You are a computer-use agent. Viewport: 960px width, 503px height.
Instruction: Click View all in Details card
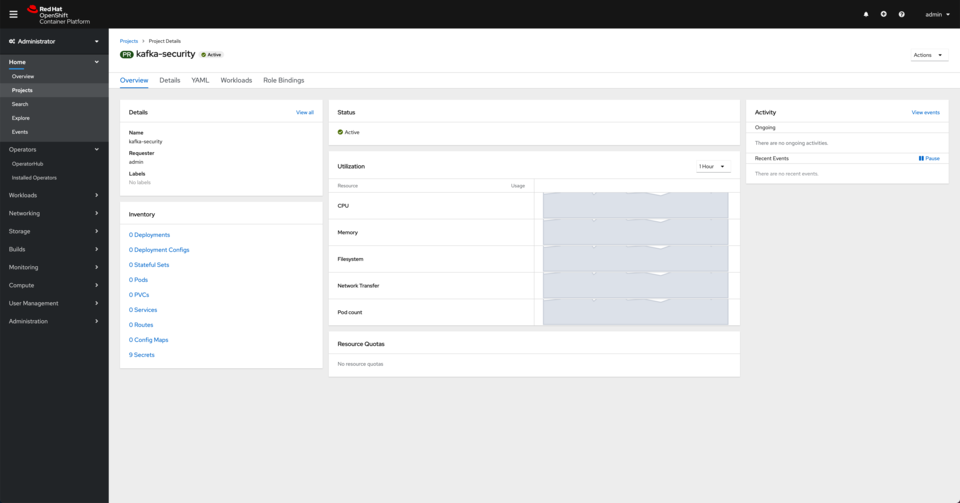(305, 113)
